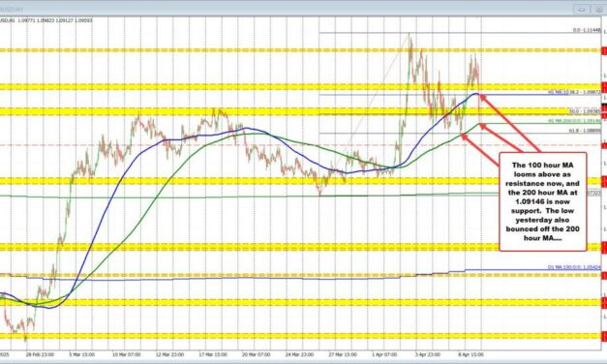The image size is (607, 364).
Task: Click the 1 Apr 07:00 time label
Action: coord(384,354)
